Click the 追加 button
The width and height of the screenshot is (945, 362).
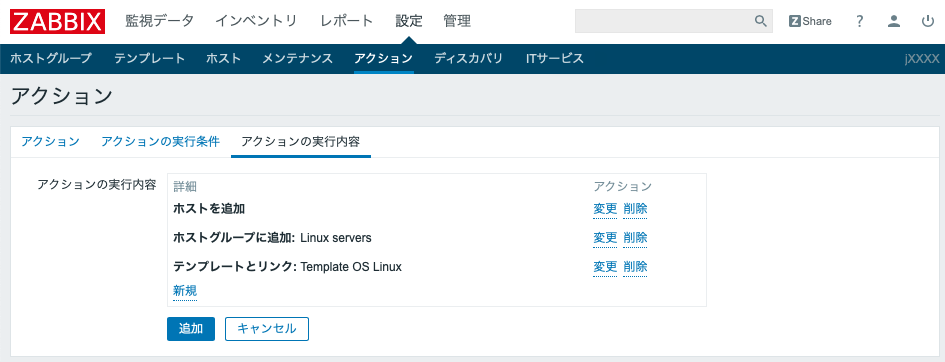pos(191,329)
